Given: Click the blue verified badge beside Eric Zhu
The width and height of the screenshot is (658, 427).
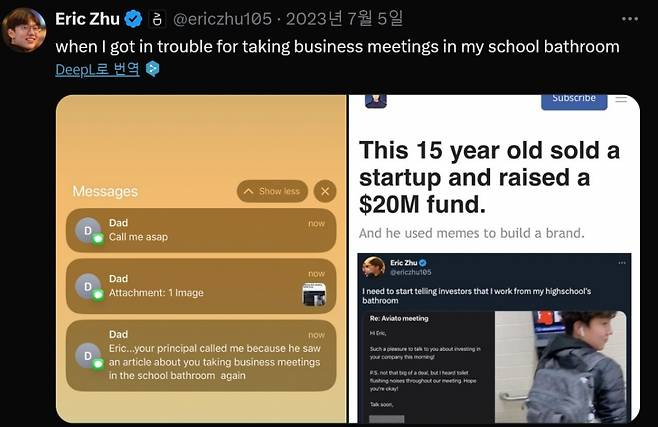Looking at the screenshot, I should tap(133, 19).
